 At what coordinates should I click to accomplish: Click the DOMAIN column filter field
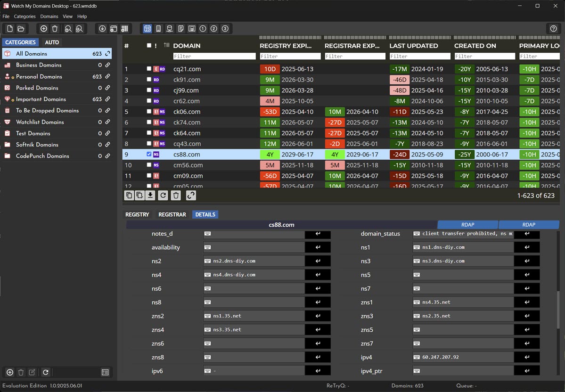[x=214, y=56]
